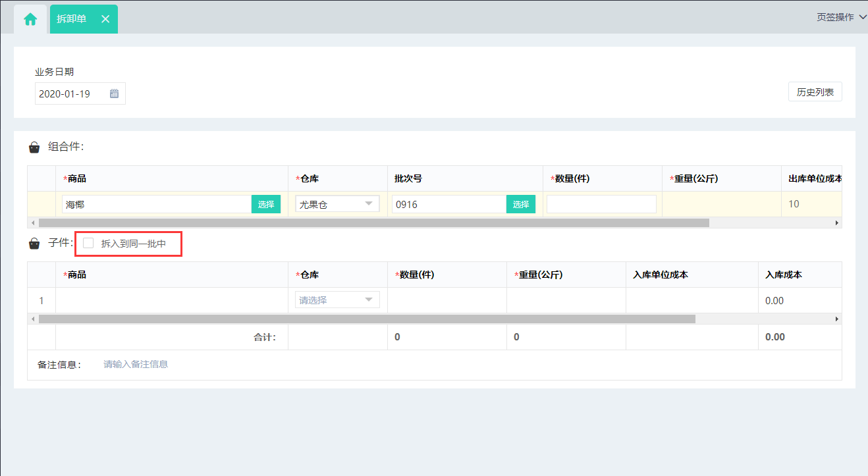Click right arrow of 组合件 horizontal scrollbar
Screen dimensions: 868x476
coord(837,223)
